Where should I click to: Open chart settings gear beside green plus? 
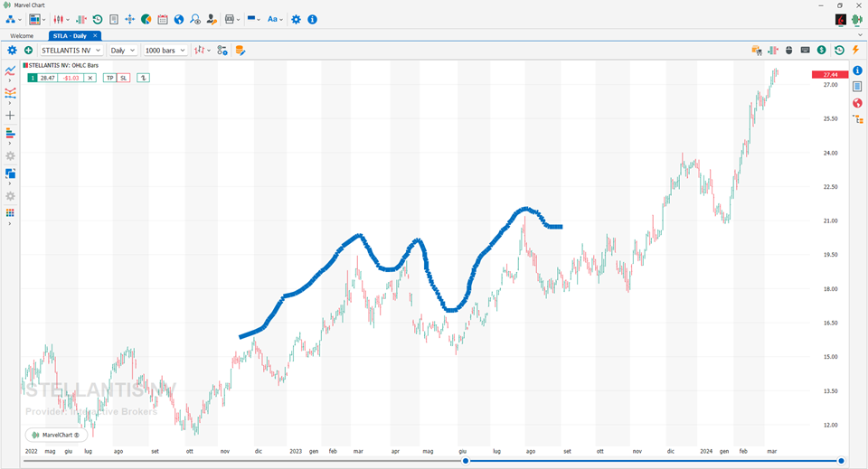[12, 51]
